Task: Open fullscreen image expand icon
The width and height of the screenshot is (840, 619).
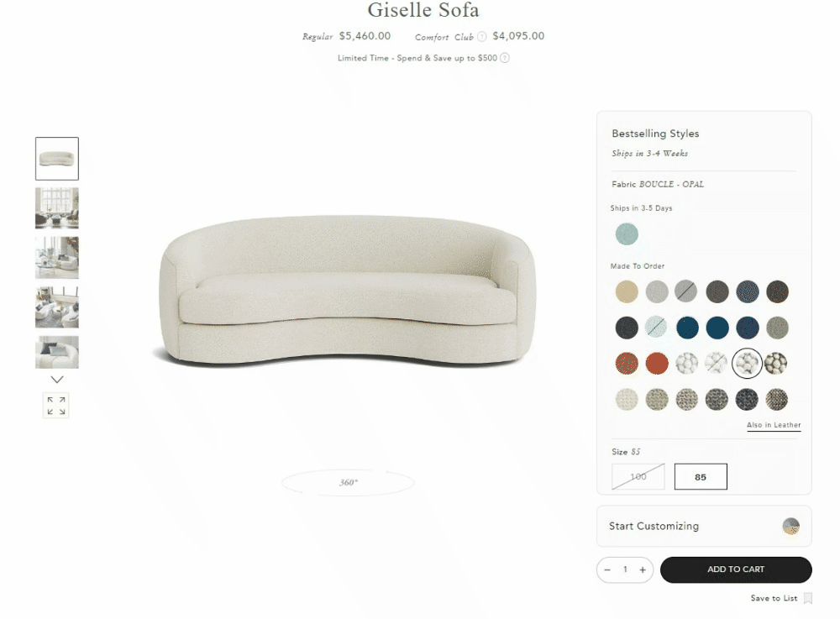Action: (x=56, y=406)
